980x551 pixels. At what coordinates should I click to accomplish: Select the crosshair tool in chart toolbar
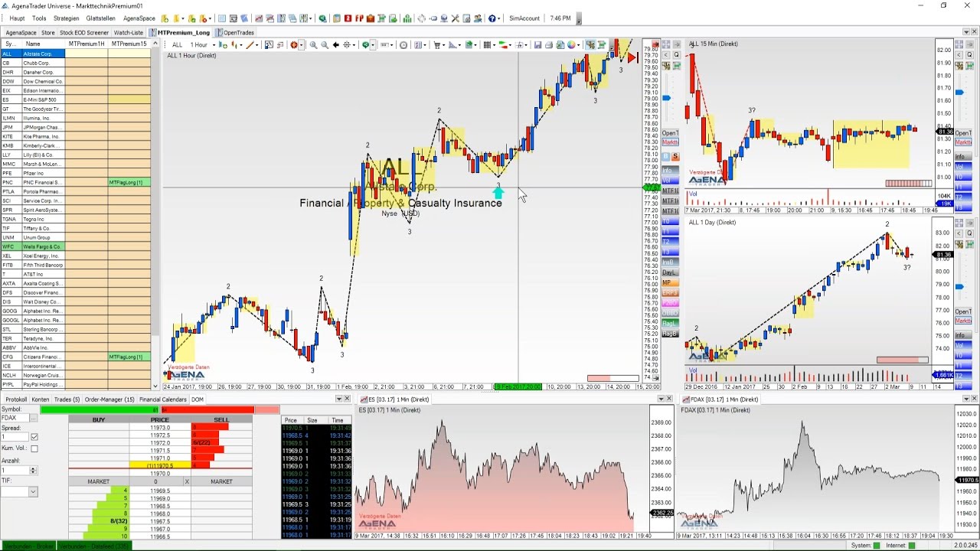pyautogui.click(x=347, y=45)
